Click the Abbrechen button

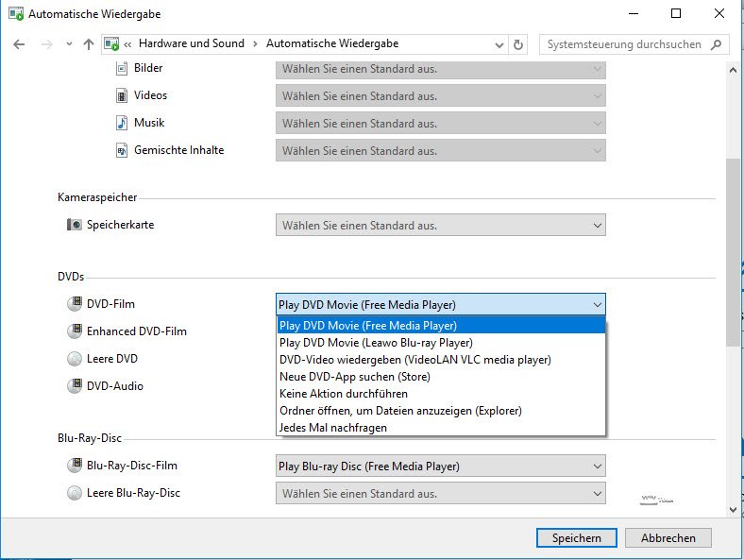pyautogui.click(x=668, y=538)
